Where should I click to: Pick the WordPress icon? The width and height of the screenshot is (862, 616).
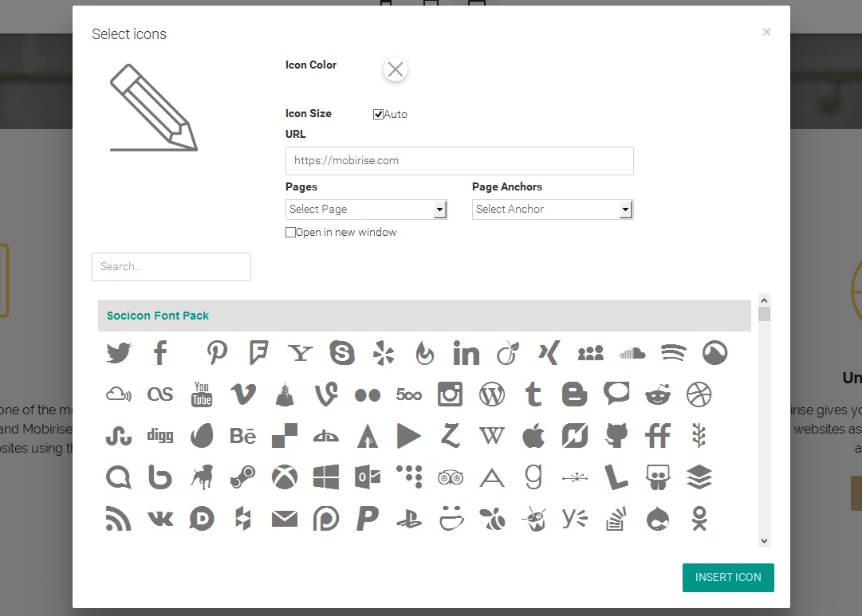tap(492, 394)
